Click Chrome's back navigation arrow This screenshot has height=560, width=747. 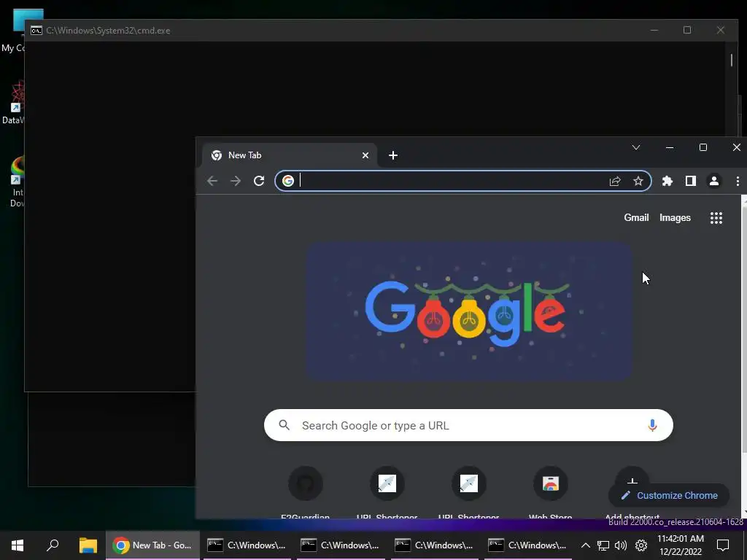212,181
